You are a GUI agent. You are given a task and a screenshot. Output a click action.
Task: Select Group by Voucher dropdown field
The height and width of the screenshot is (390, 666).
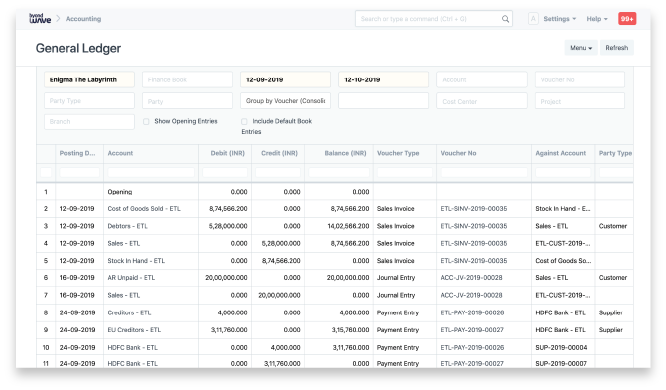(x=285, y=101)
